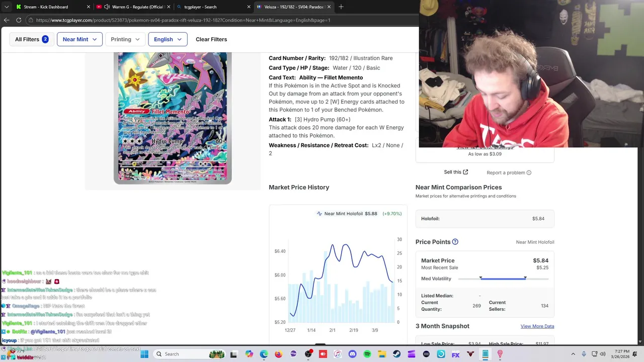This screenshot has height=362, width=644.
Task: Expand the Printing filter dropdown
Action: (x=125, y=39)
